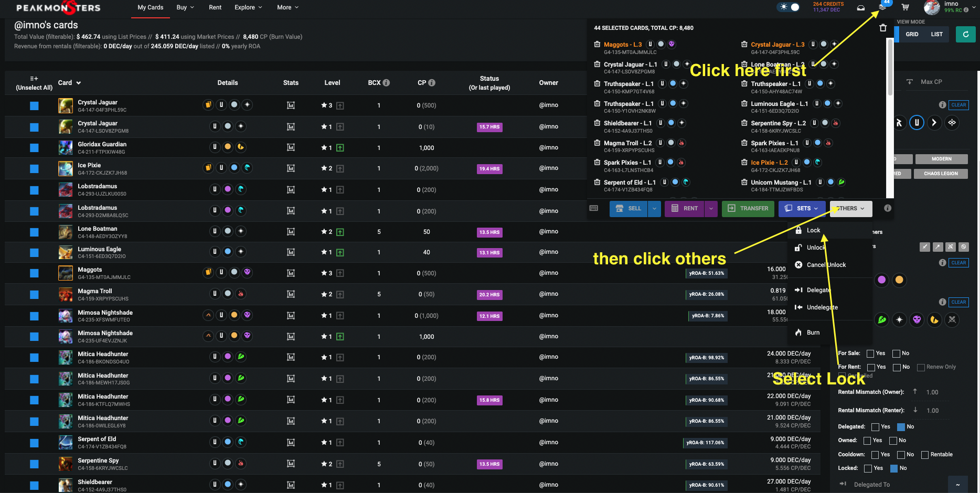Viewport: 980px width, 493px height.
Task: Toggle Delegated No checkbox
Action: tap(901, 427)
